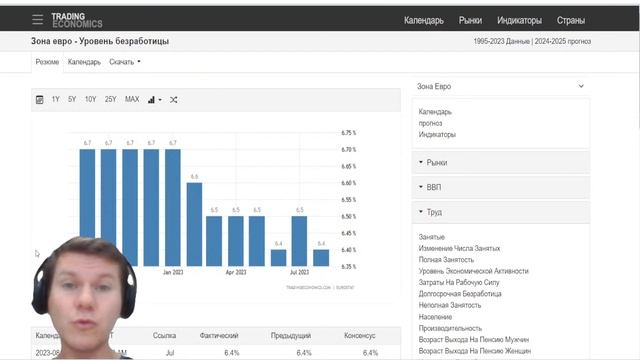Open Возраст Выхода На Пенсию Мужчин link

(474, 340)
